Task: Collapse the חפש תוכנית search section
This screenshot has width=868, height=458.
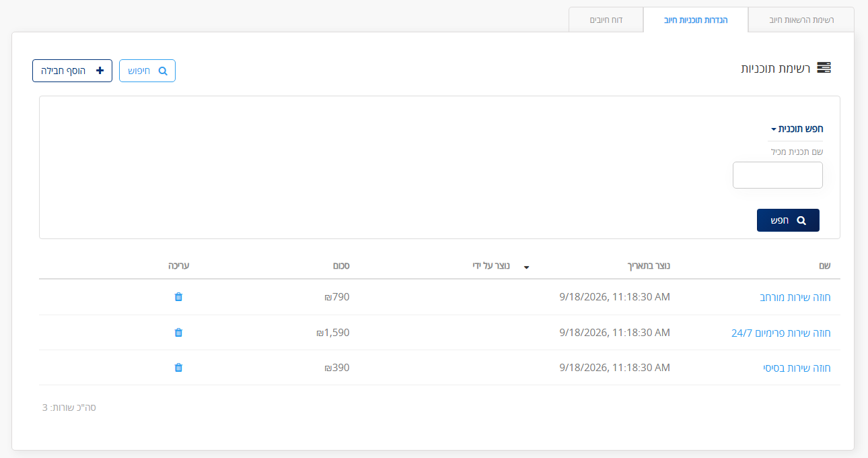Action: (x=797, y=129)
